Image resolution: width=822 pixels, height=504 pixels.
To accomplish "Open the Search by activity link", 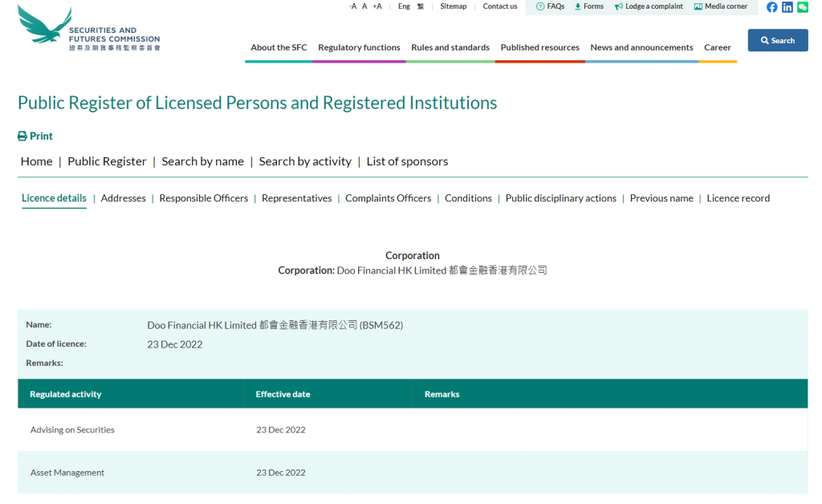I will point(305,161).
